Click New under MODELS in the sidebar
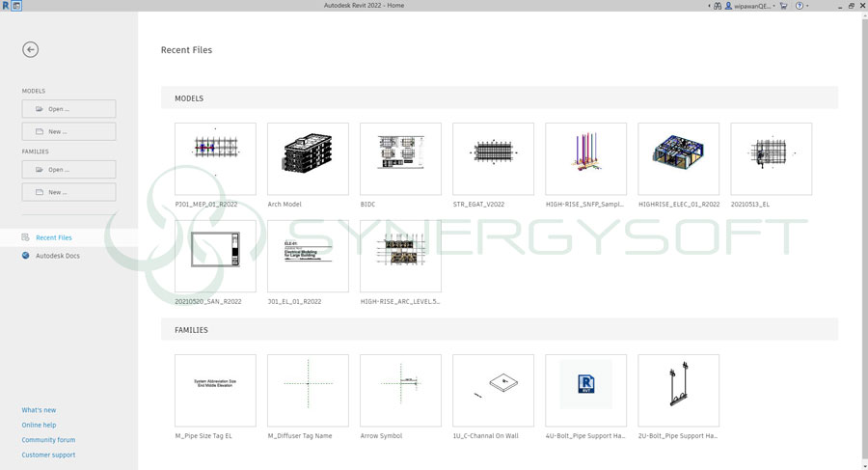868x470 pixels. (68, 131)
